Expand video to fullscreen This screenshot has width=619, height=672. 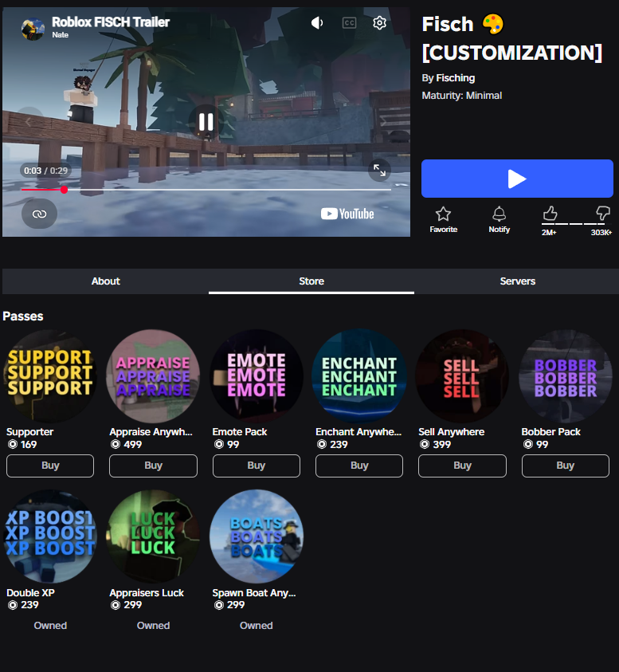coord(379,170)
